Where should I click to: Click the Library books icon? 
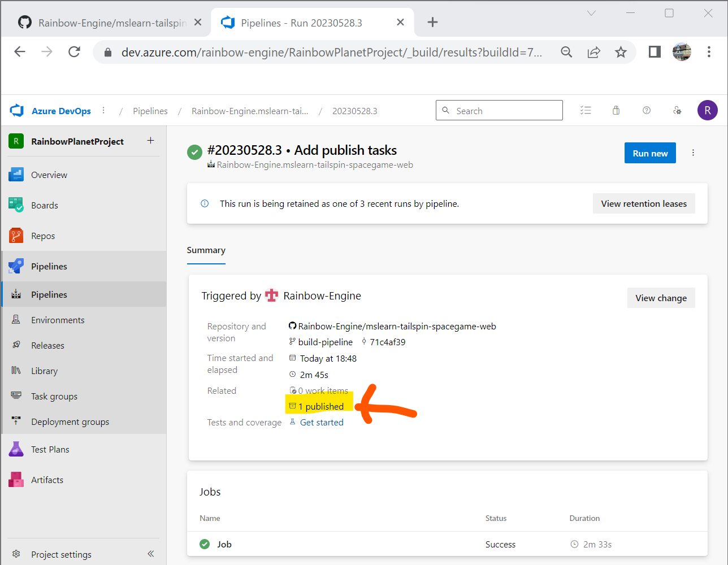click(x=16, y=371)
